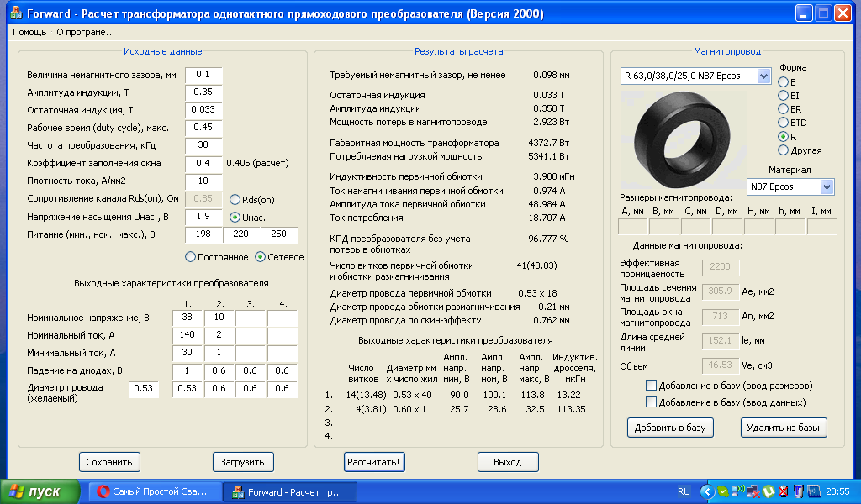Click the duty cycle field 0.45
861x504 pixels.
point(203,127)
